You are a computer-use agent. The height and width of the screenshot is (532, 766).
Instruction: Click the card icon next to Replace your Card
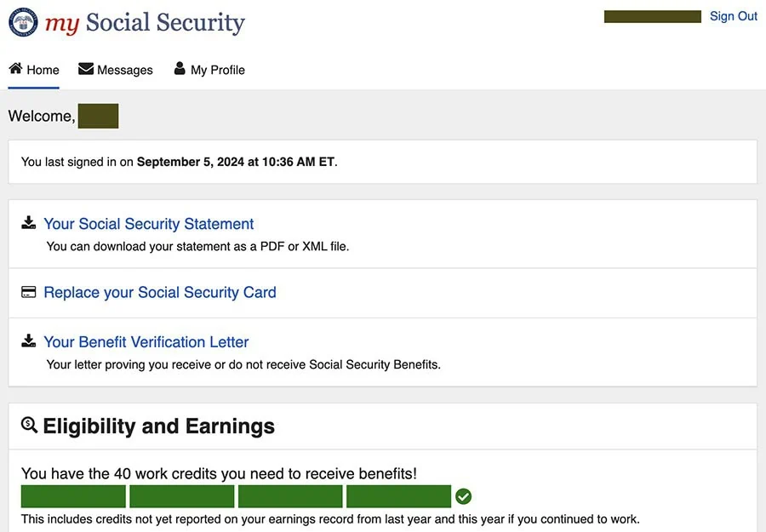28,291
